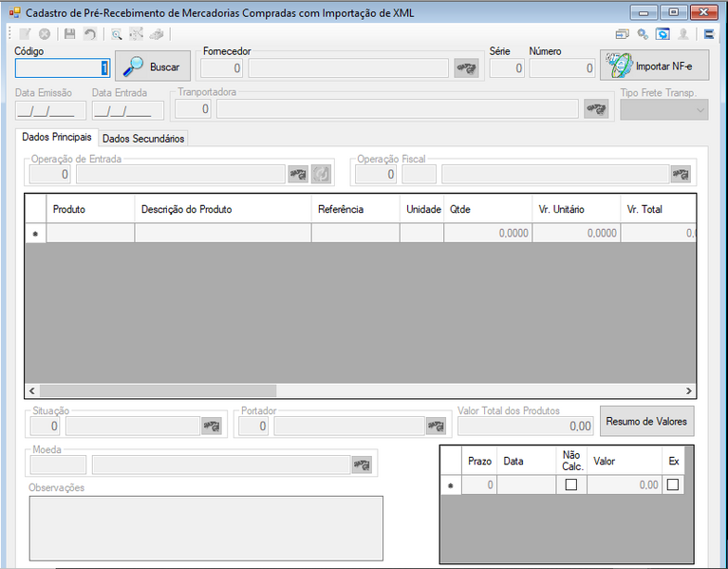Click the Buscar button
Screen dimensions: 728x569
point(153,66)
